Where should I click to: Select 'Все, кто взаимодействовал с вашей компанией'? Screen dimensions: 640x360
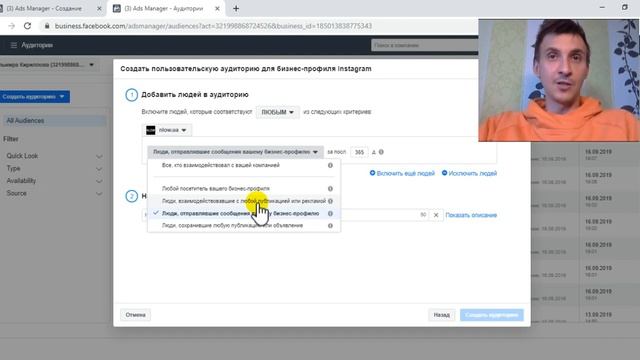(221, 165)
